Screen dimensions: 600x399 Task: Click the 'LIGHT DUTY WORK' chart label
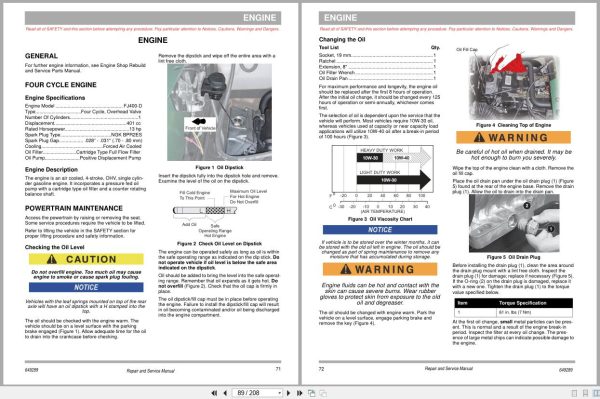pyautogui.click(x=380, y=173)
